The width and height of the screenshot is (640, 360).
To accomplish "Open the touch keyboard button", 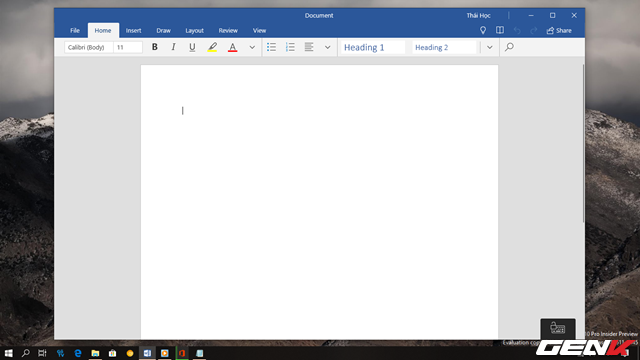I will coord(558,328).
